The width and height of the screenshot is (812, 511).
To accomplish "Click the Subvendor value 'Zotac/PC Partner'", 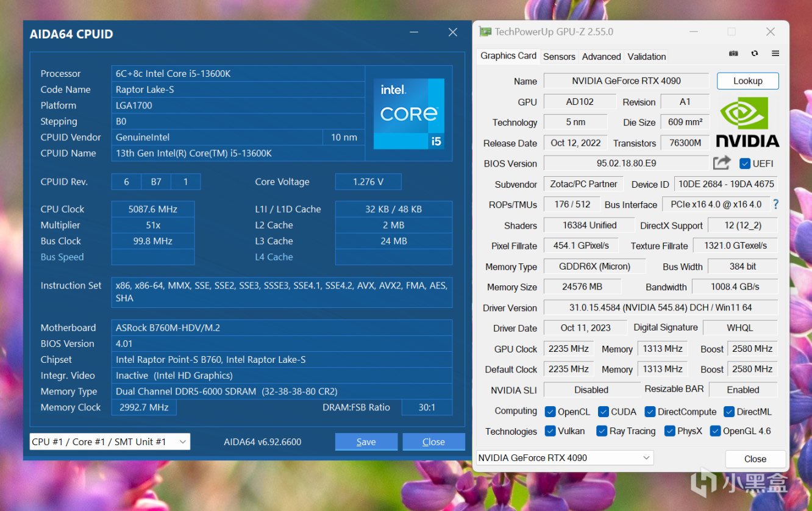I will tap(584, 184).
